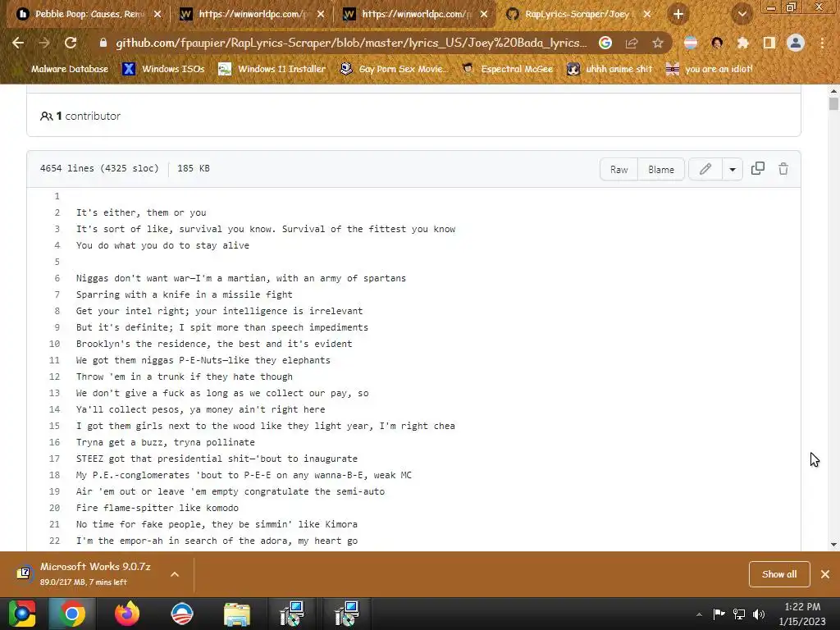Open the Extensions puzzle piece menu
Viewport: 840px width, 630px height.
point(743,43)
